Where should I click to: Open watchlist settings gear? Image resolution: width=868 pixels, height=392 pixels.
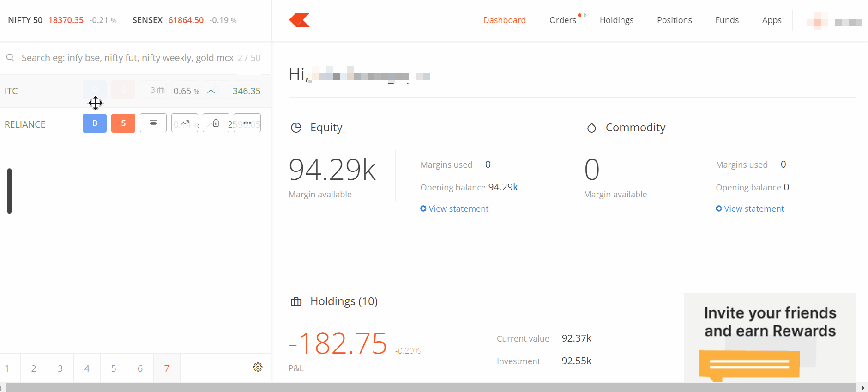258,367
